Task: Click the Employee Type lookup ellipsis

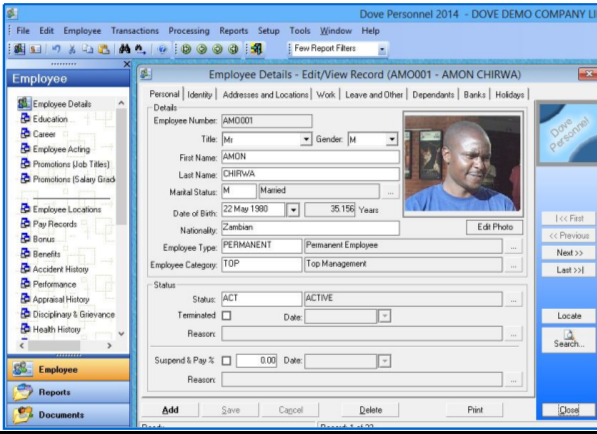Action: pos(514,247)
